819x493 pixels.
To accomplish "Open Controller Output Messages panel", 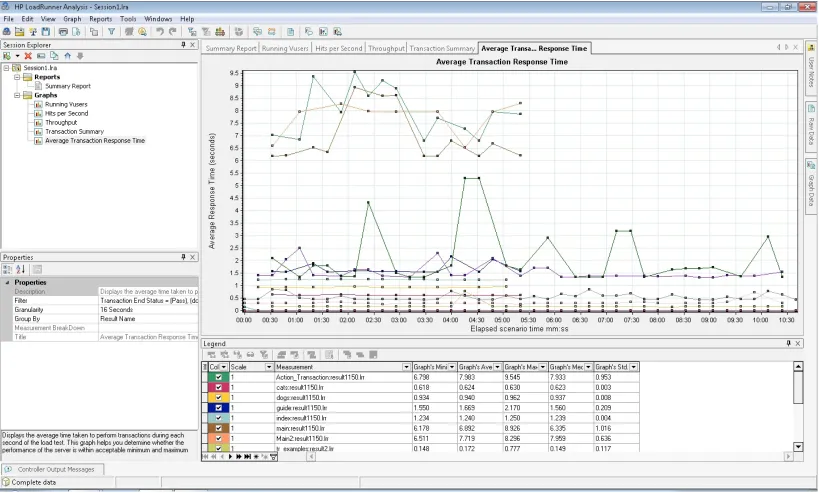I will click(54, 469).
